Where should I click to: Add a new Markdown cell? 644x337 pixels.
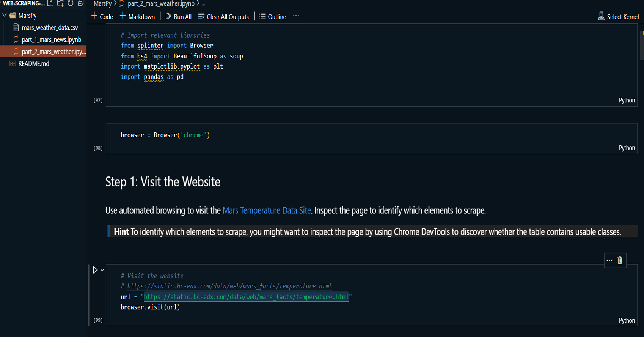pyautogui.click(x=137, y=17)
